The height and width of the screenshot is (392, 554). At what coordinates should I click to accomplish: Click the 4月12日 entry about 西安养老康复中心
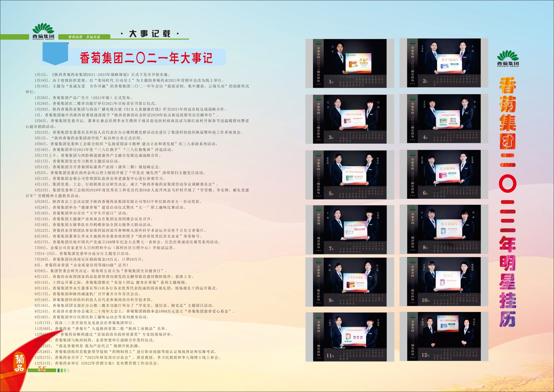(100, 179)
